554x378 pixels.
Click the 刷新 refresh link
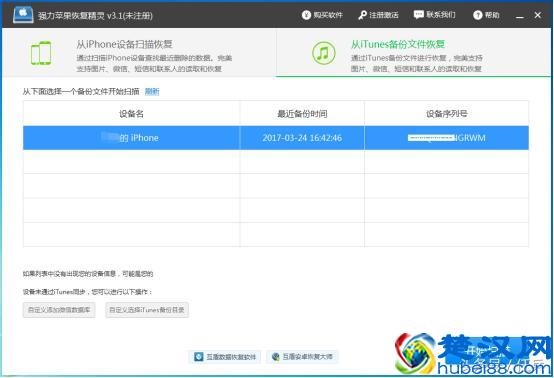coord(152,91)
